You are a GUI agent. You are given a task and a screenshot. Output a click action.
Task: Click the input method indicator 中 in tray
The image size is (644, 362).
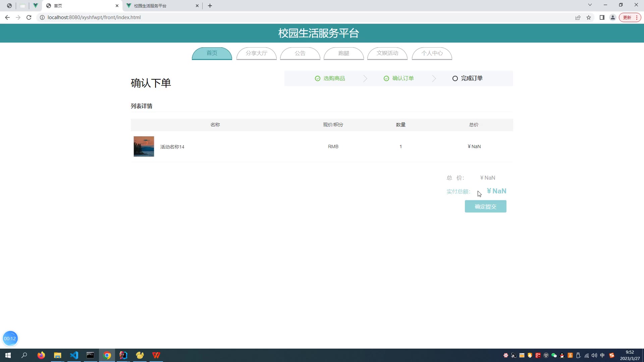602,355
